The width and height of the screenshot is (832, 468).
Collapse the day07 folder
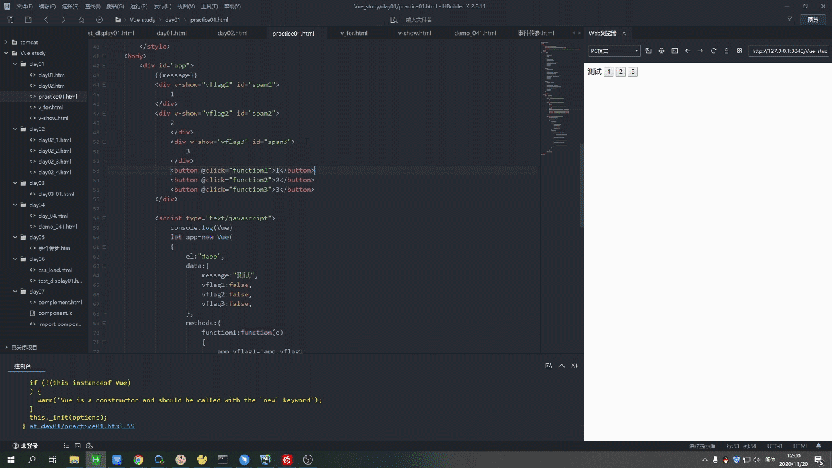tap(15, 291)
